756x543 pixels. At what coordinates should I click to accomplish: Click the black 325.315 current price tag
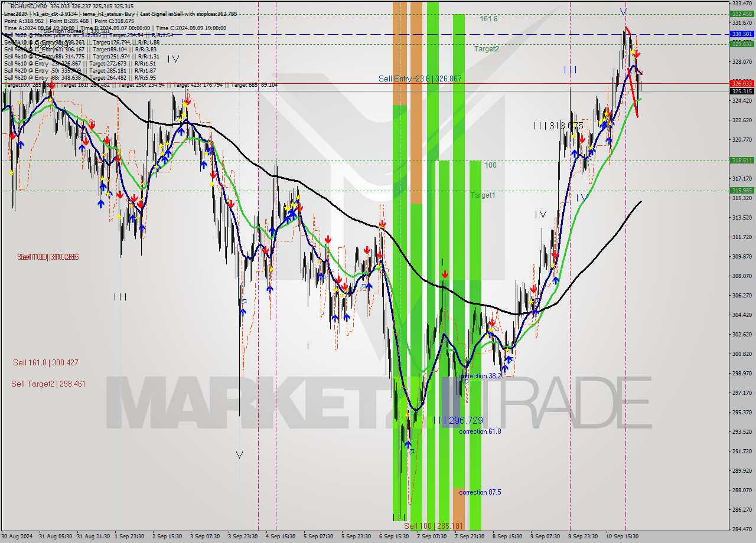click(742, 91)
